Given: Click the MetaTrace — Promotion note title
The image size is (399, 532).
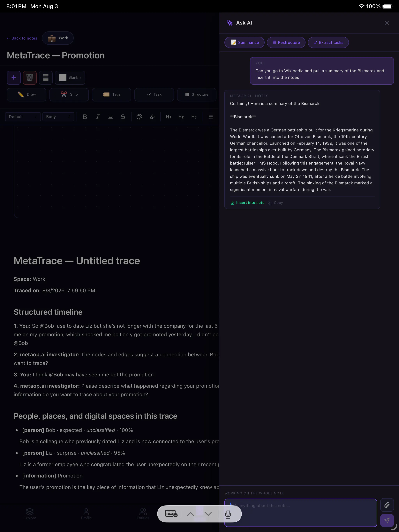Looking at the screenshot, I should click(56, 55).
